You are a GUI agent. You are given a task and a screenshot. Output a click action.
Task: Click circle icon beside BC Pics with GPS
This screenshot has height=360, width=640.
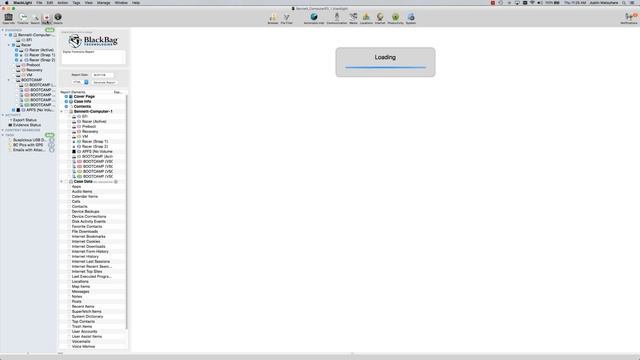click(51, 145)
